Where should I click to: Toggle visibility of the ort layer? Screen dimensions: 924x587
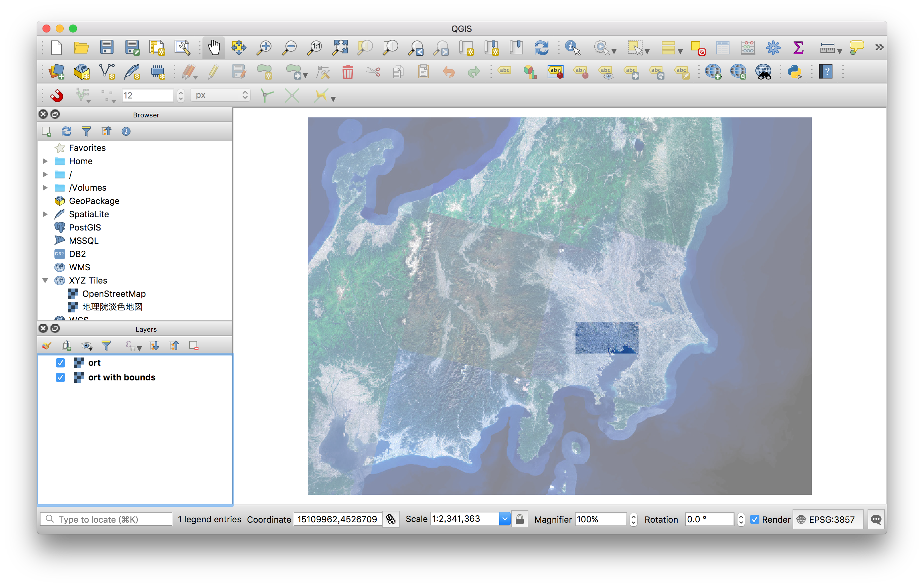(60, 362)
